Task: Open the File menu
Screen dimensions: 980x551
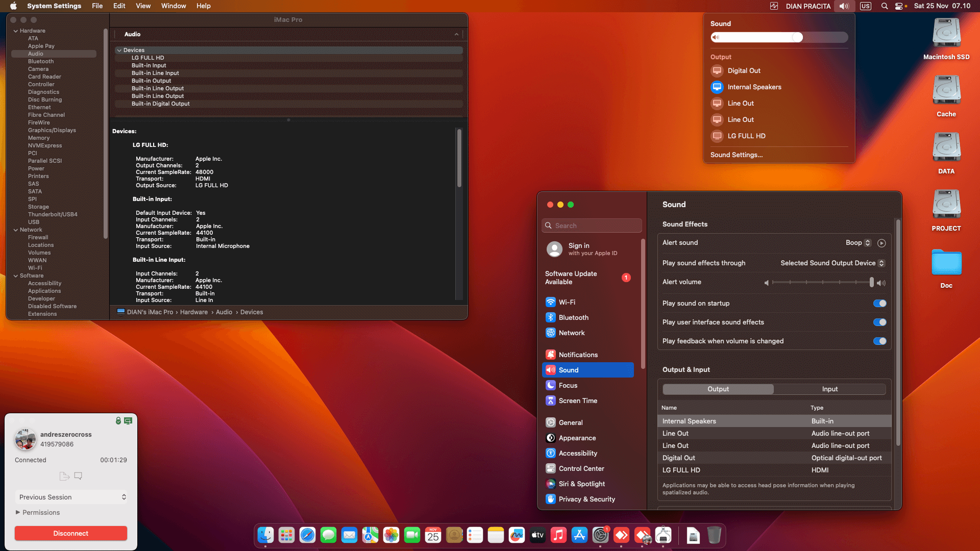Action: (x=97, y=6)
